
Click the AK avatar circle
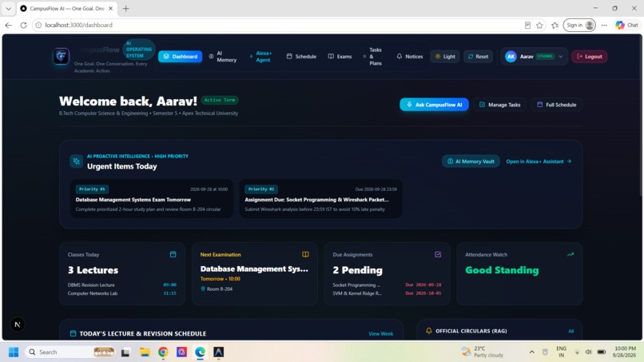click(x=511, y=57)
